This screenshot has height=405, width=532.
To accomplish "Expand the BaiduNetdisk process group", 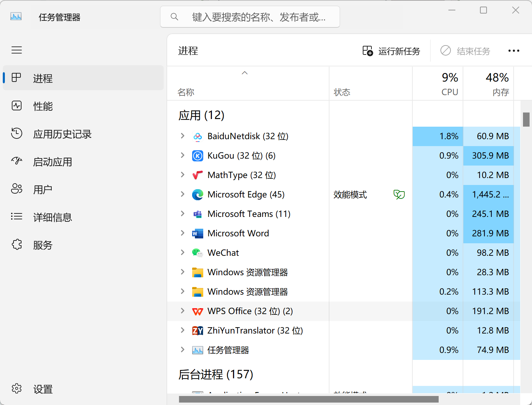I will tap(182, 136).
